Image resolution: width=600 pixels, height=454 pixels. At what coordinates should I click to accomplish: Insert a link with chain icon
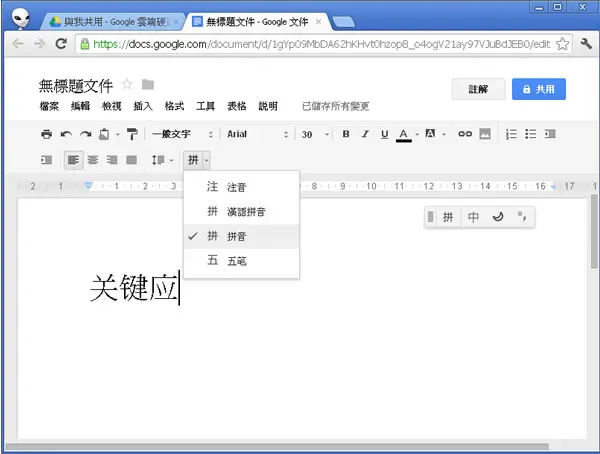point(465,134)
